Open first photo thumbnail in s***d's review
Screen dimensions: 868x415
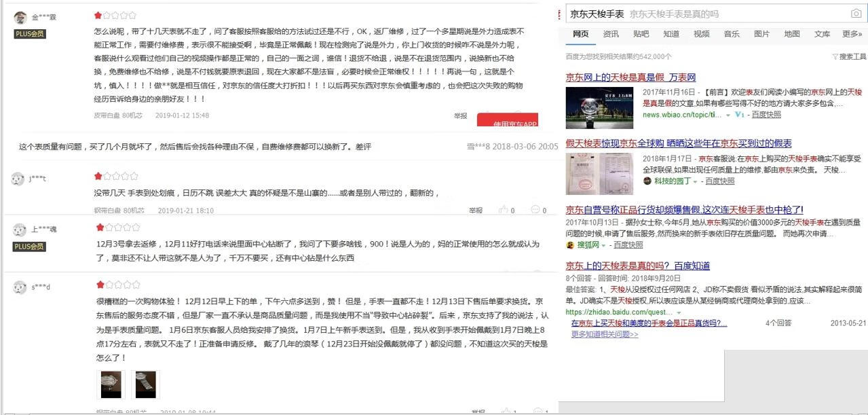tap(111, 384)
